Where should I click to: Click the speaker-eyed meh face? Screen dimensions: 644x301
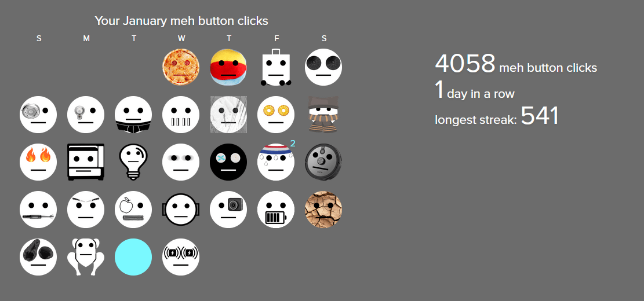pyautogui.click(x=323, y=67)
